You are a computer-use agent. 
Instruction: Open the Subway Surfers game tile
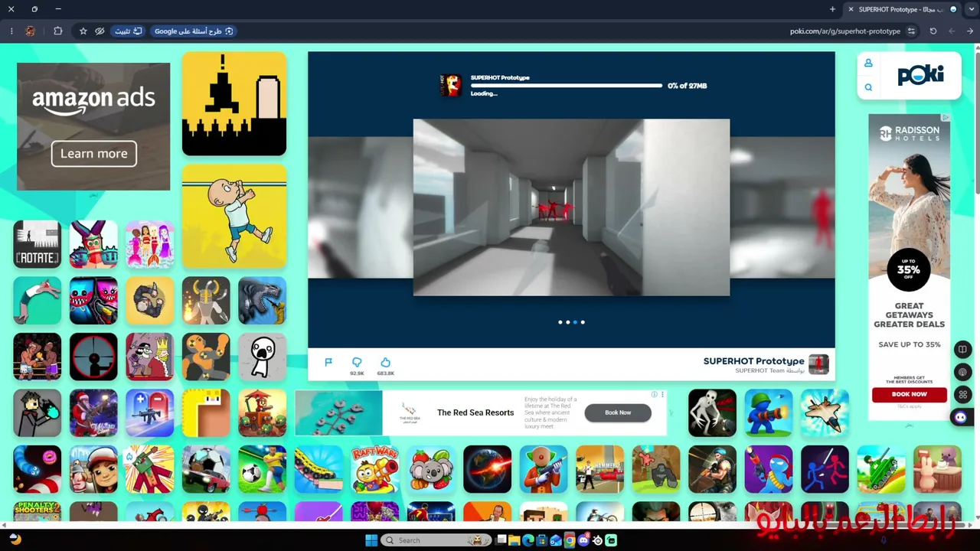93,469
